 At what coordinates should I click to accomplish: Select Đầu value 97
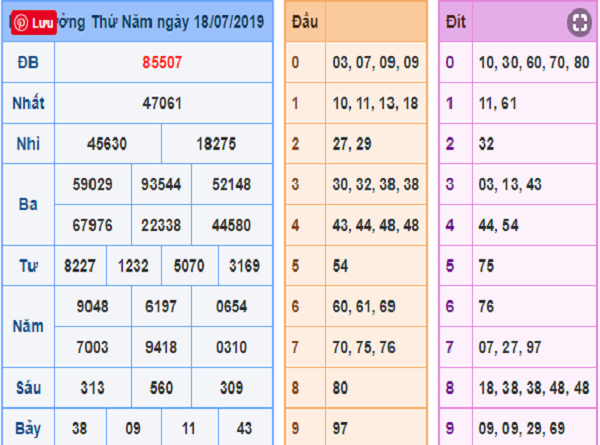click(340, 429)
